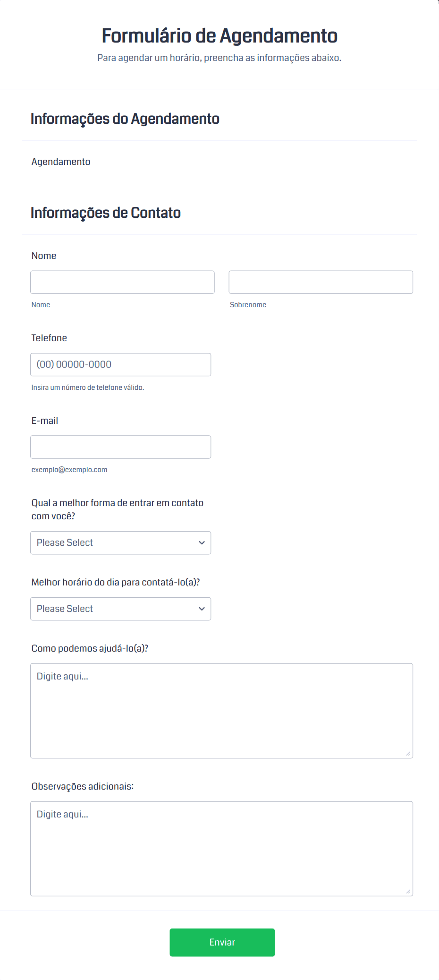Click the Sobrenome input field

(x=321, y=282)
